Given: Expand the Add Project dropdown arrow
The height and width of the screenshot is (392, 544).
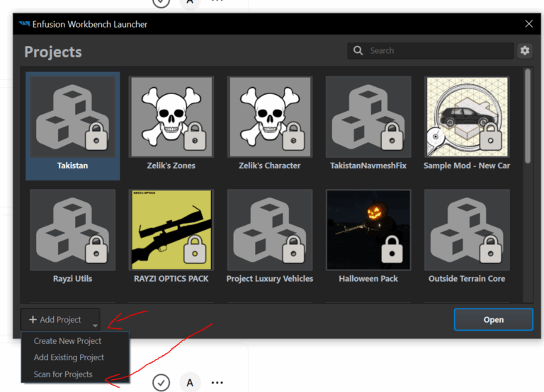Looking at the screenshot, I should tap(95, 325).
